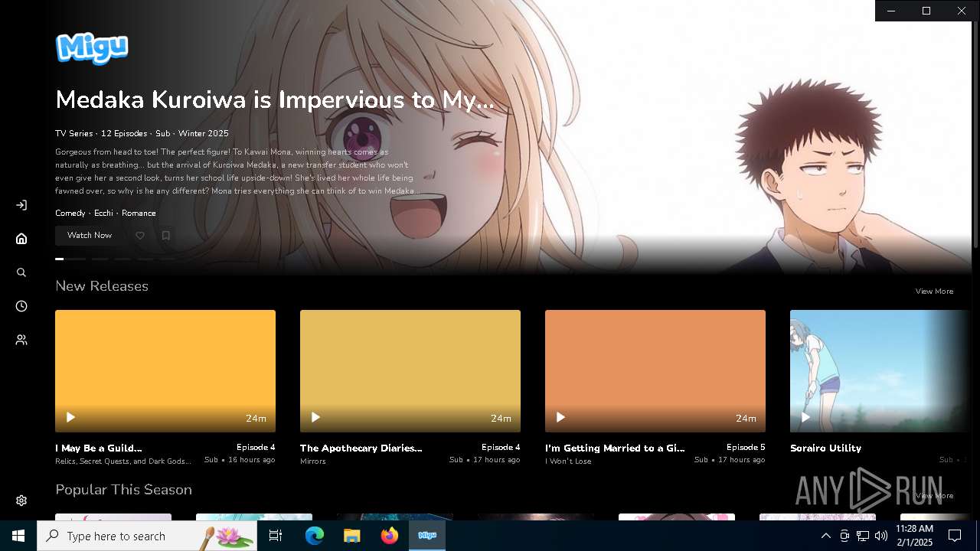
Task: Open Medaka Kuroiwa featured title
Action: point(275,100)
